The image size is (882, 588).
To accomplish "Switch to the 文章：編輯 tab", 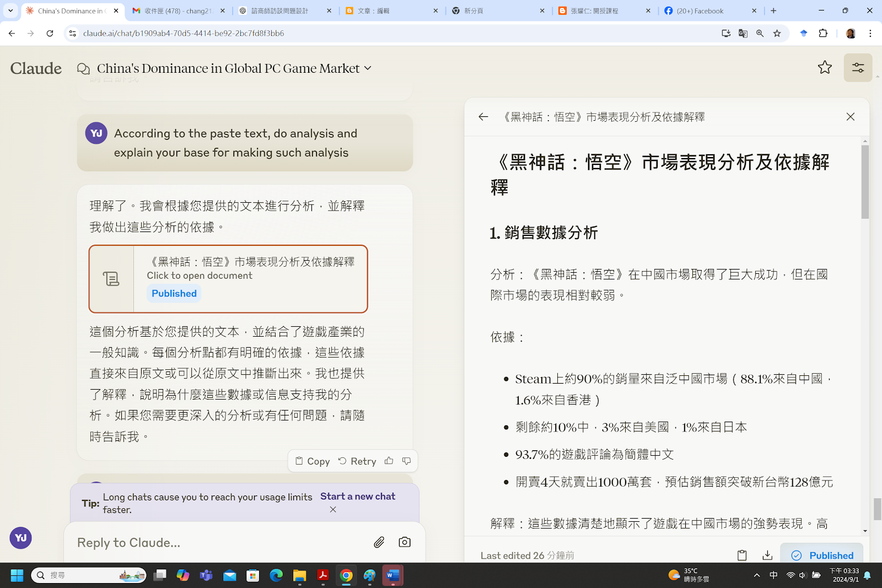I will pyautogui.click(x=391, y=11).
